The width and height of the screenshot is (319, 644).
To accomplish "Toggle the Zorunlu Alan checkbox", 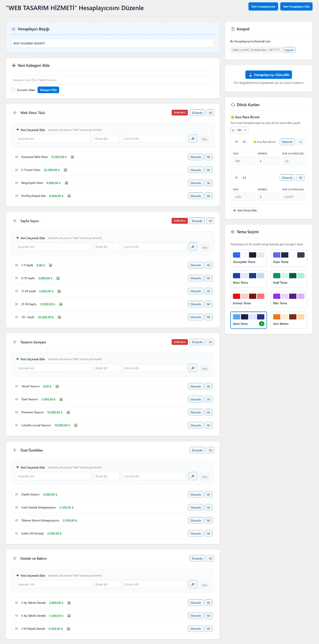I will (x=13, y=90).
